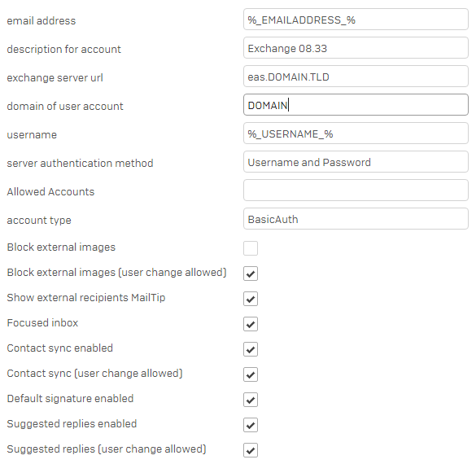Screen dimensions: 476x464
Task: Click the empty Allowed Accounts field
Action: coord(356,190)
